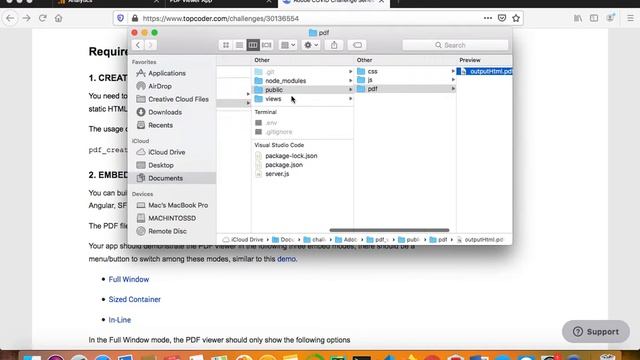640x360 pixels.
Task: Switch Finder to icon view
Action: pyautogui.click(x=226, y=45)
